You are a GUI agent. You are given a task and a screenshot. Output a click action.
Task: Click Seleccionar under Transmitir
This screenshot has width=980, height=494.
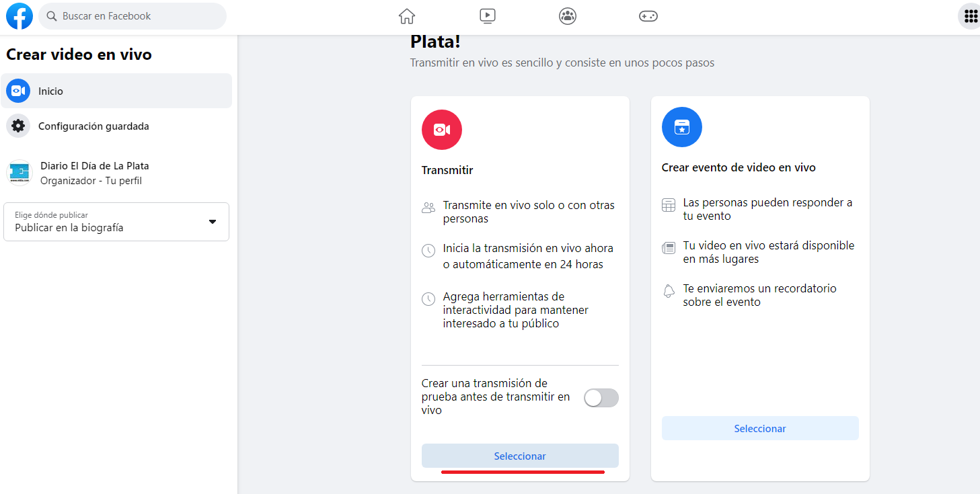point(519,456)
